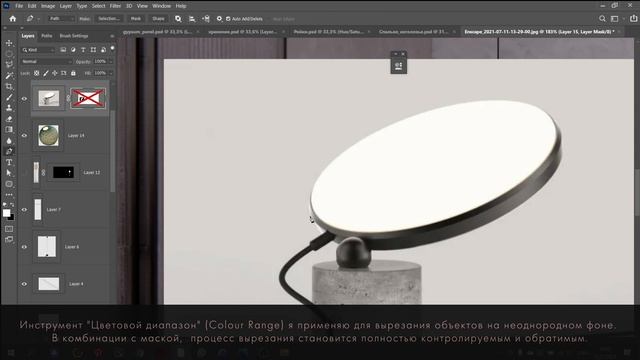Open the Select menu
This screenshot has width=640, height=360.
click(98, 6)
